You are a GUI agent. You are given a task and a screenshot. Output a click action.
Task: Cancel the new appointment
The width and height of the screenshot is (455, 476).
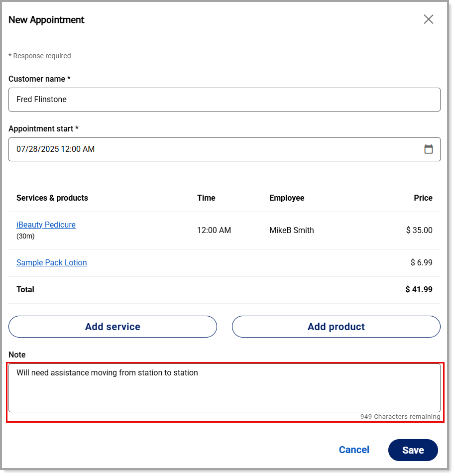(354, 450)
